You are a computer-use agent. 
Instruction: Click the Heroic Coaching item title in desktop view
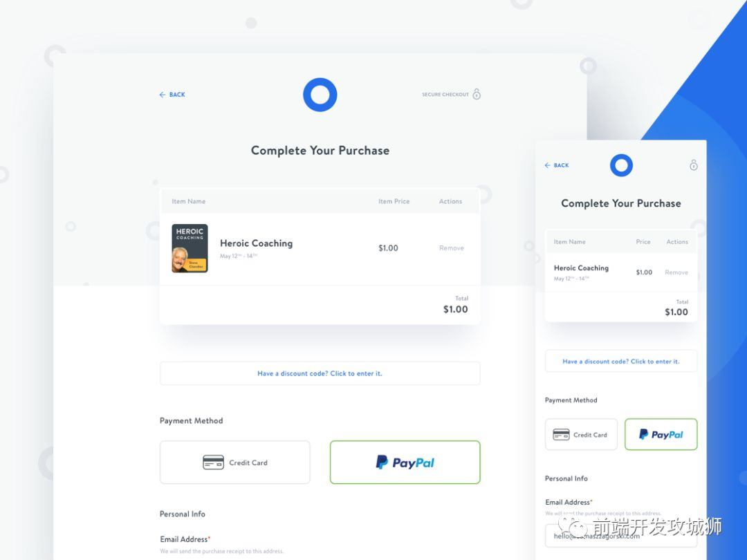257,243
